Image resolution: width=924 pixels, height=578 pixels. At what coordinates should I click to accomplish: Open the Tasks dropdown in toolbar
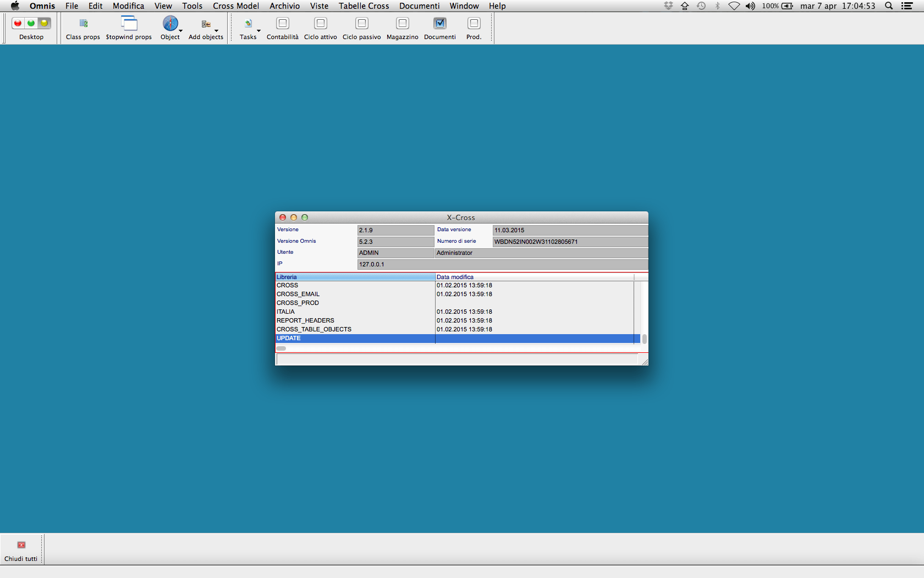pyautogui.click(x=258, y=31)
